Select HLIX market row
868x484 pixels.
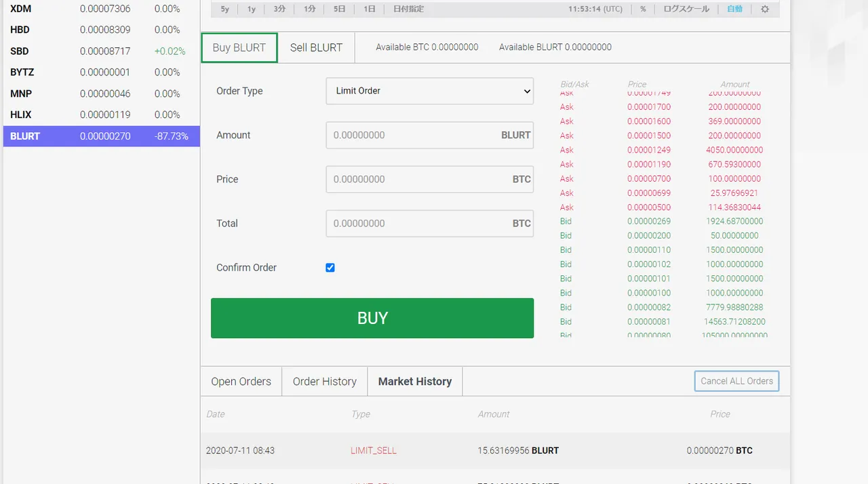(102, 115)
